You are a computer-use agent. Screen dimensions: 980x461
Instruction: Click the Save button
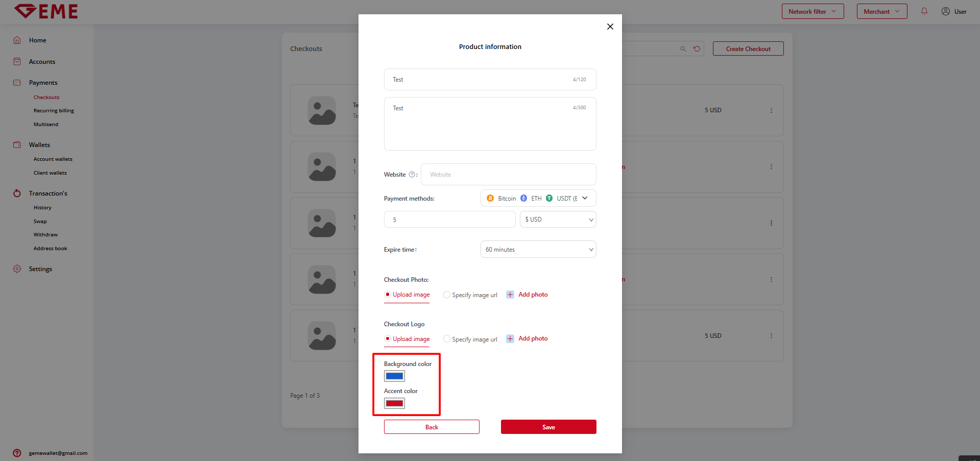click(548, 427)
